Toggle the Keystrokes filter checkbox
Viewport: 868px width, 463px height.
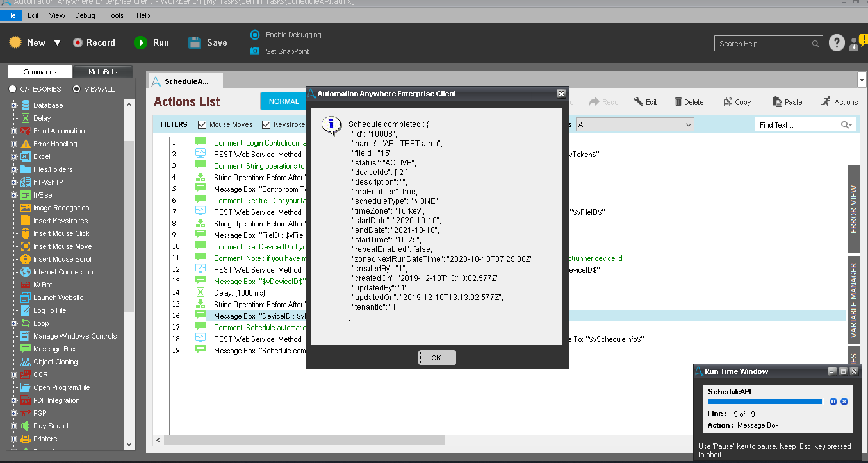coord(266,124)
